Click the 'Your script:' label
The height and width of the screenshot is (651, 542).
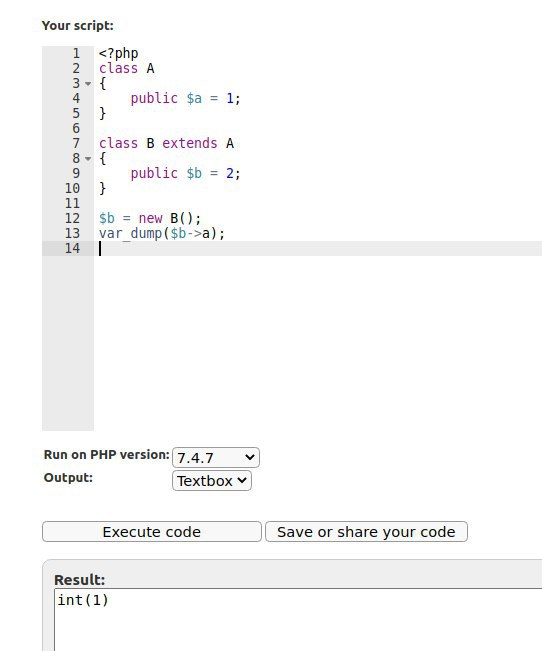tap(78, 26)
